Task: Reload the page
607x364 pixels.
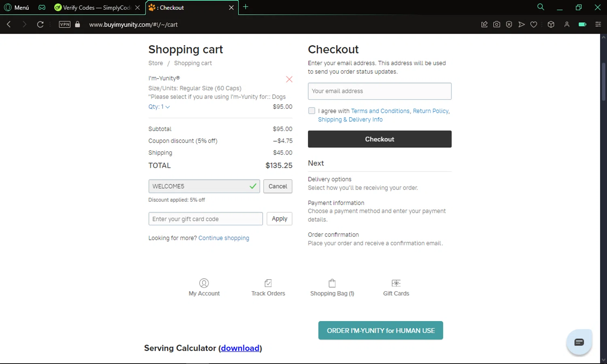Action: coord(40,24)
